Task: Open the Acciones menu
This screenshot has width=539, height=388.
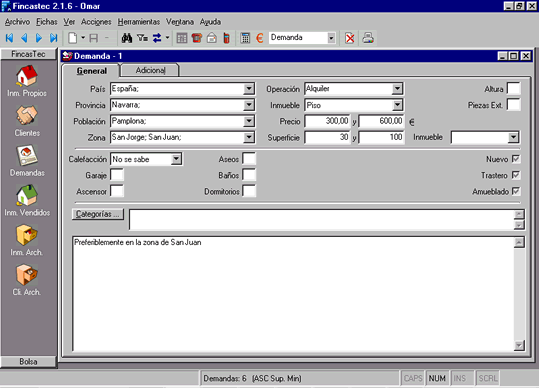Action: point(96,22)
